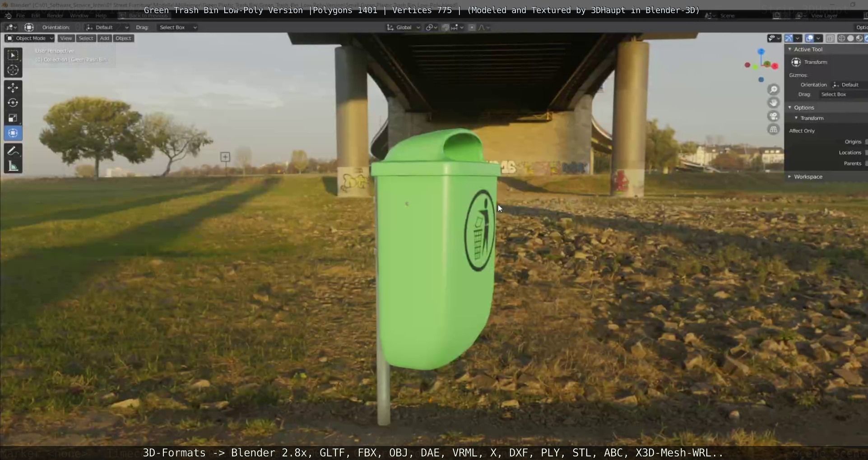Toggle Parents affect-only option

[x=866, y=163]
